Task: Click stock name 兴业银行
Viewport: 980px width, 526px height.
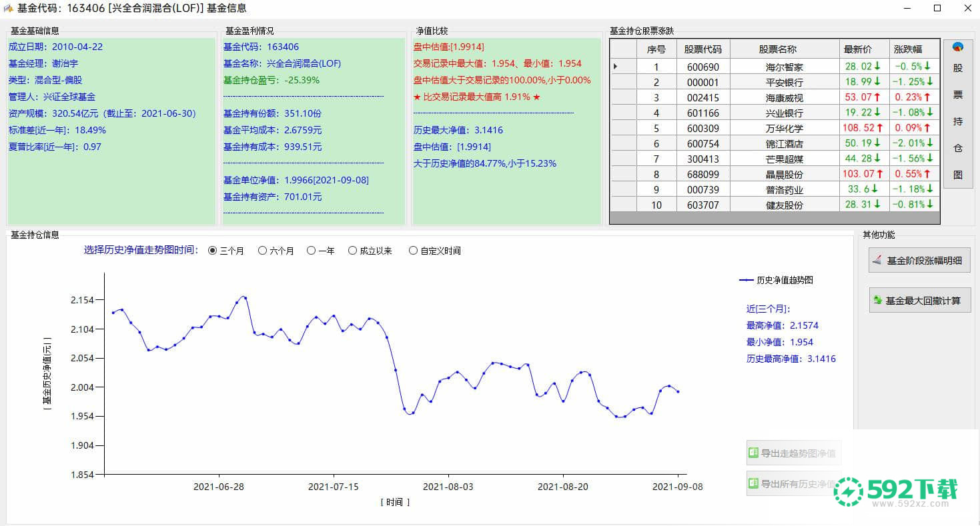Action: click(785, 113)
